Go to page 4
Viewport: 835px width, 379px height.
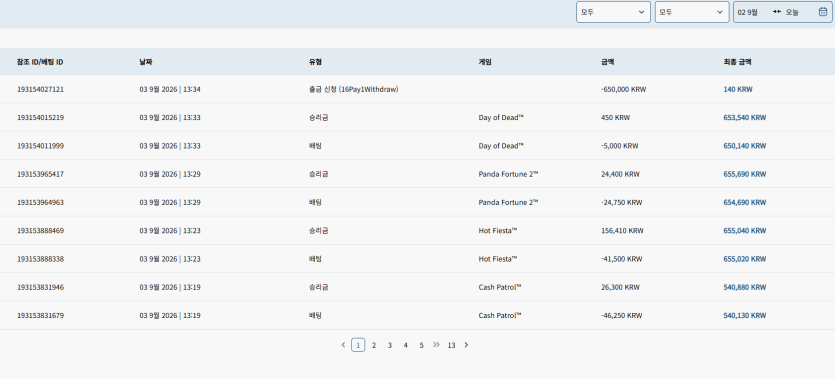pyautogui.click(x=405, y=345)
